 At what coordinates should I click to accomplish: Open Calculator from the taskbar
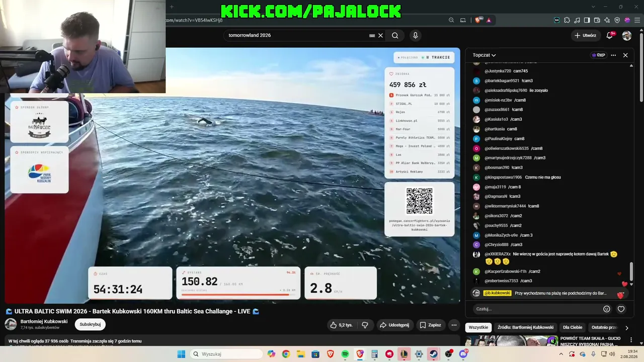[x=374, y=354]
